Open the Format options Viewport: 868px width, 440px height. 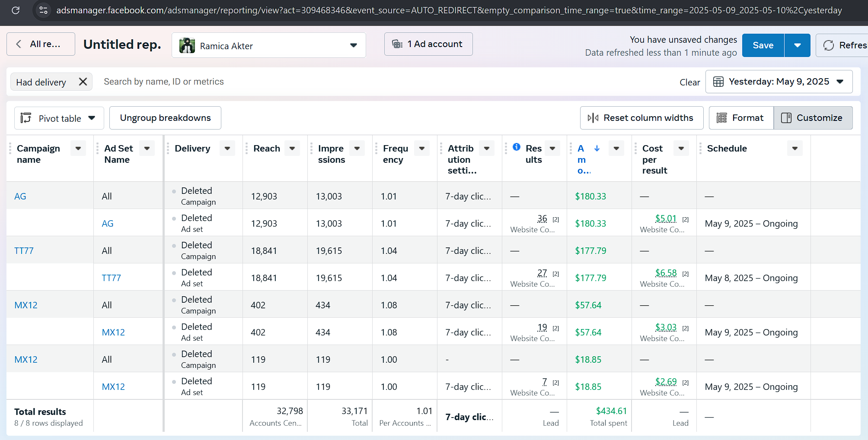pyautogui.click(x=741, y=118)
